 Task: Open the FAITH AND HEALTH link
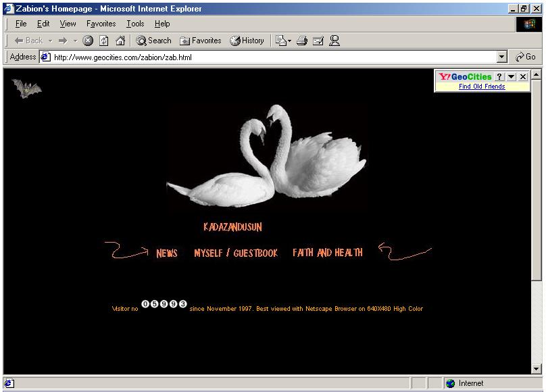tap(328, 252)
